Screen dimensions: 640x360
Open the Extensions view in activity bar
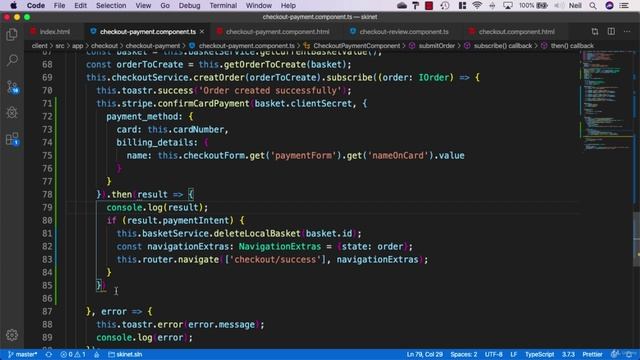pos(12,139)
